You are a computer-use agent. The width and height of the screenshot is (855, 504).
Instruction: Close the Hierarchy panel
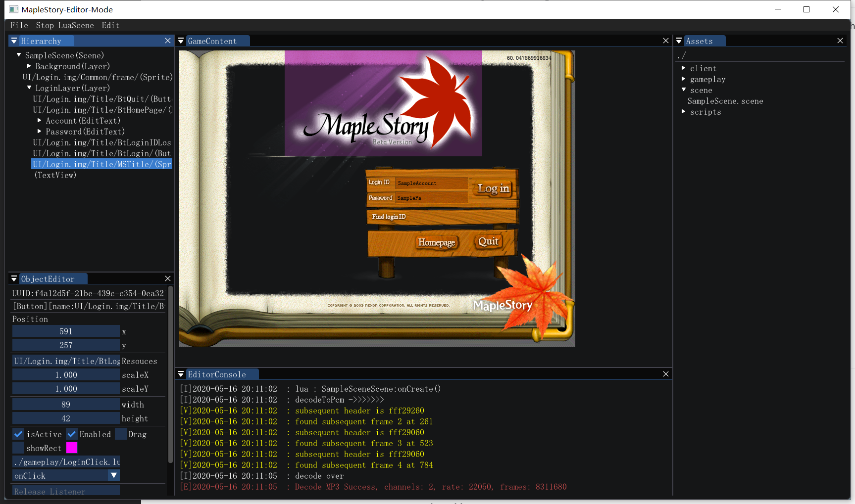(168, 41)
